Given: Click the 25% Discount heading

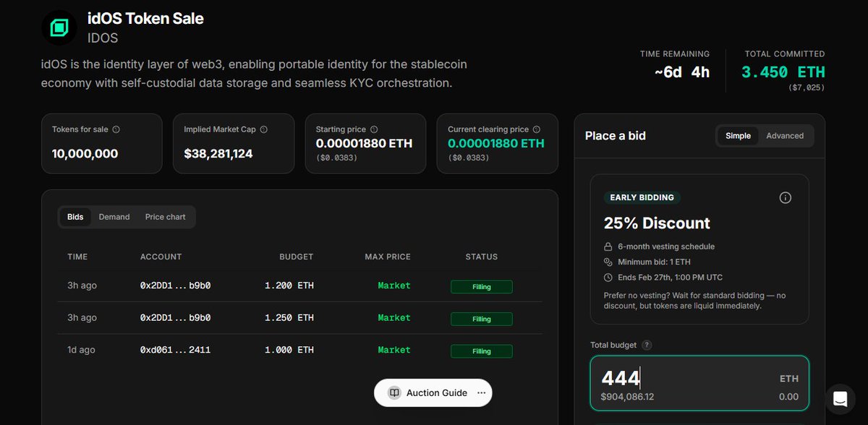Looking at the screenshot, I should 657,223.
